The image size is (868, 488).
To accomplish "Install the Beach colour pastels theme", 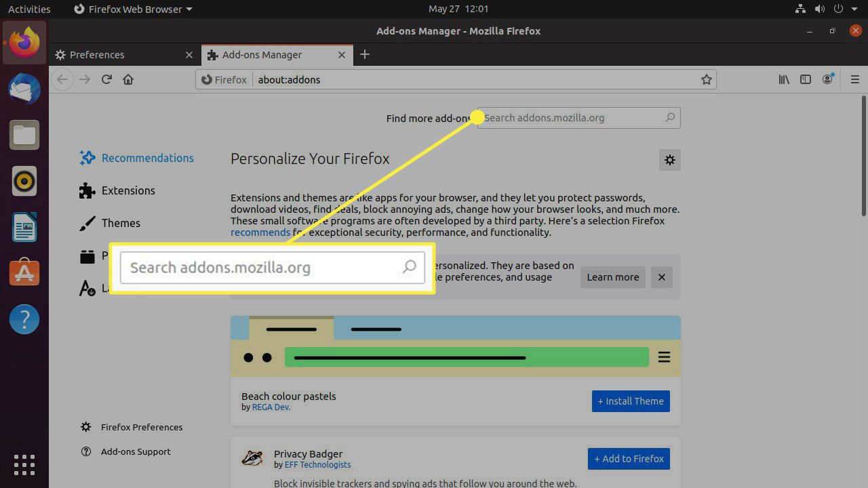I will click(x=631, y=401).
